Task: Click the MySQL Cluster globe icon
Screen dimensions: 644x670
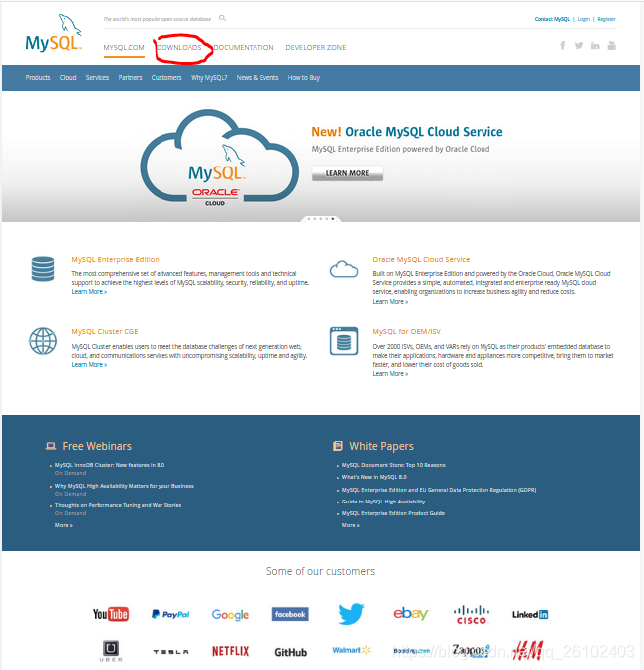Action: pos(43,341)
